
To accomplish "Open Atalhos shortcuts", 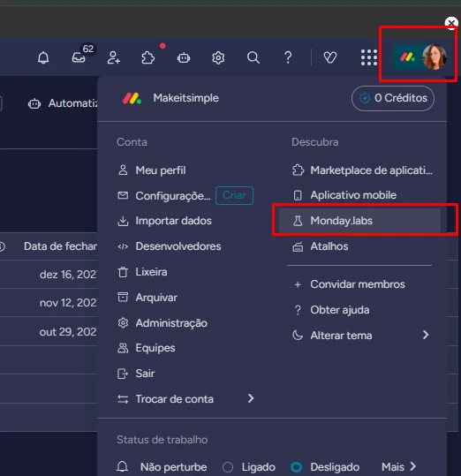I will 320,246.
